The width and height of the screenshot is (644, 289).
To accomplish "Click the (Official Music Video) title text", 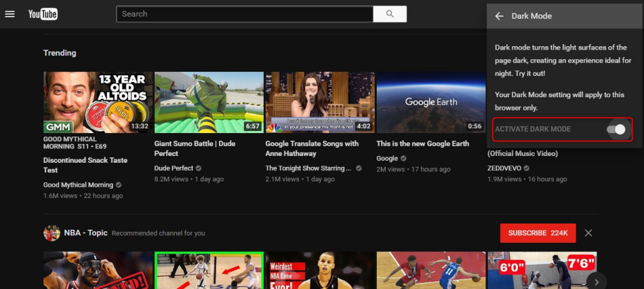I will click(522, 153).
